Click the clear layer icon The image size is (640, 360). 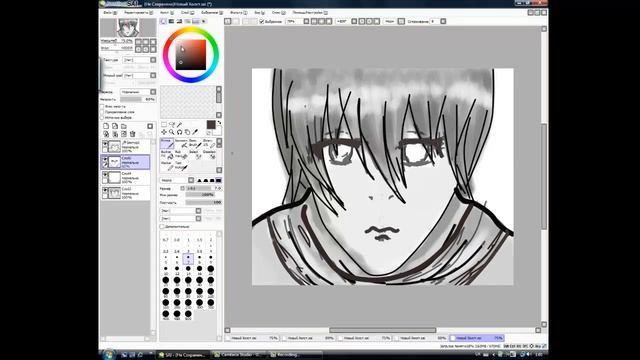pos(124,134)
